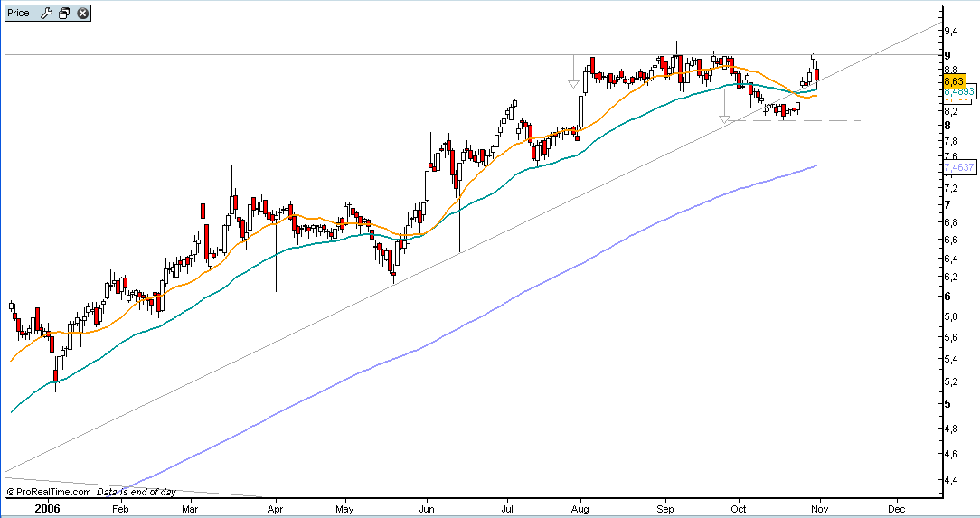Click the 5,4 price axis label
This screenshot has height=518, width=980.
952,360
